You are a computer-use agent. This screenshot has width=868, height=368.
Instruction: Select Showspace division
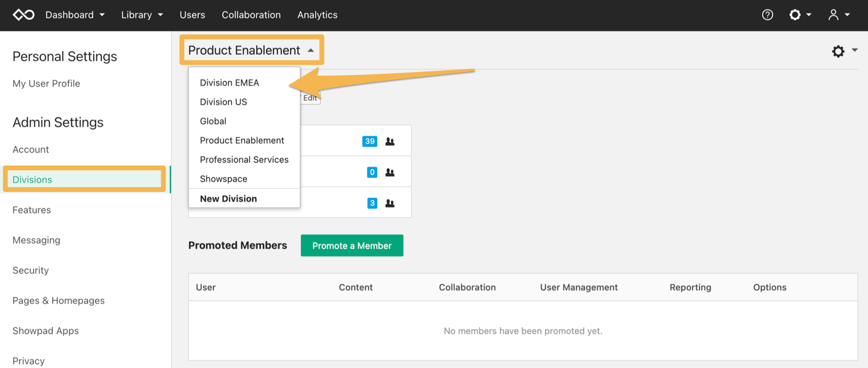click(244, 178)
